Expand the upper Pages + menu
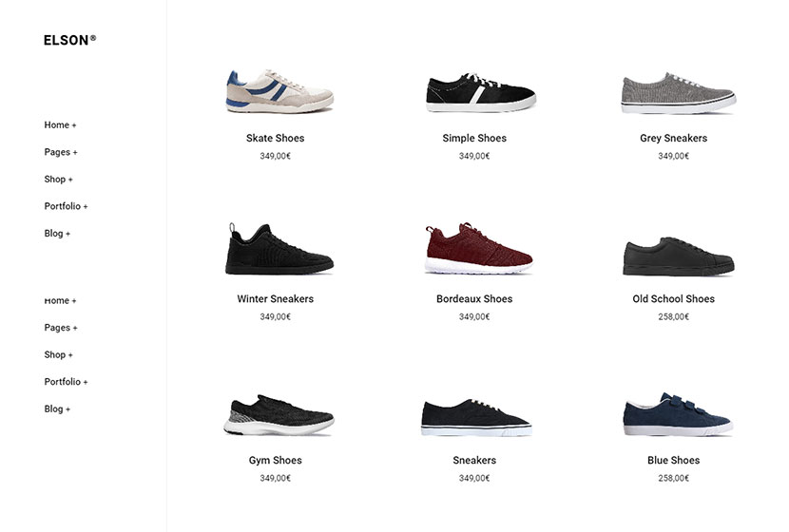Screen dimensions: 789x532 pos(61,152)
